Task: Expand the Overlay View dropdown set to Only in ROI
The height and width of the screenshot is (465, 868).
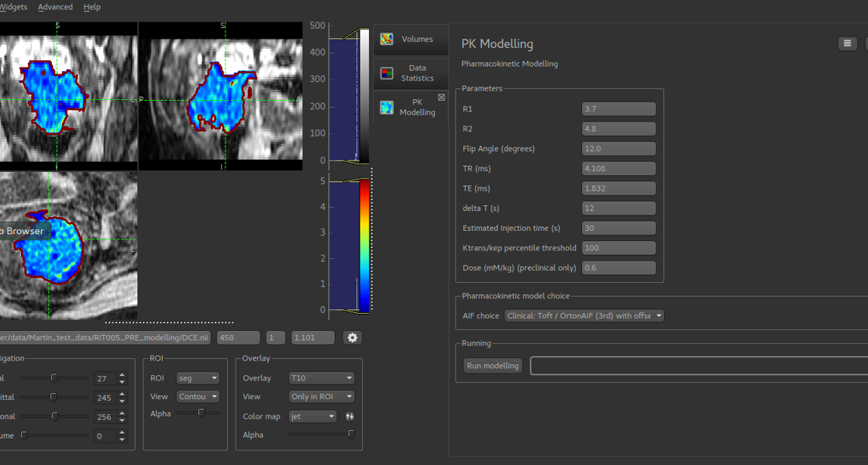Action: point(321,397)
